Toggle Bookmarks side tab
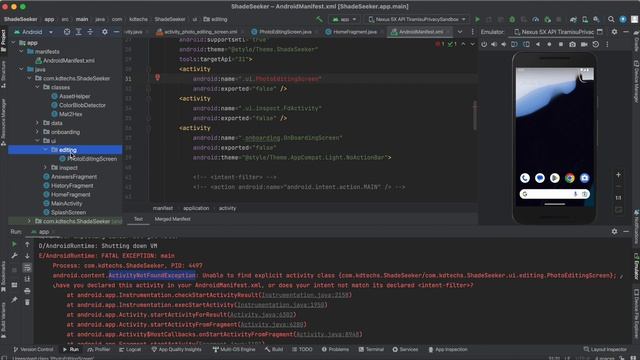This screenshot has width=640, height=360. pyautogui.click(x=4, y=276)
